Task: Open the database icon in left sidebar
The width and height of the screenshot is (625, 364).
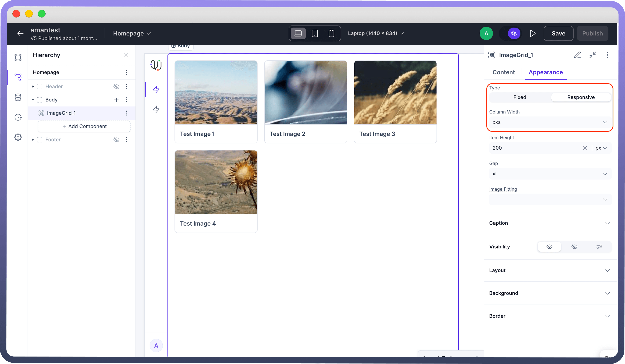Action: [18, 97]
